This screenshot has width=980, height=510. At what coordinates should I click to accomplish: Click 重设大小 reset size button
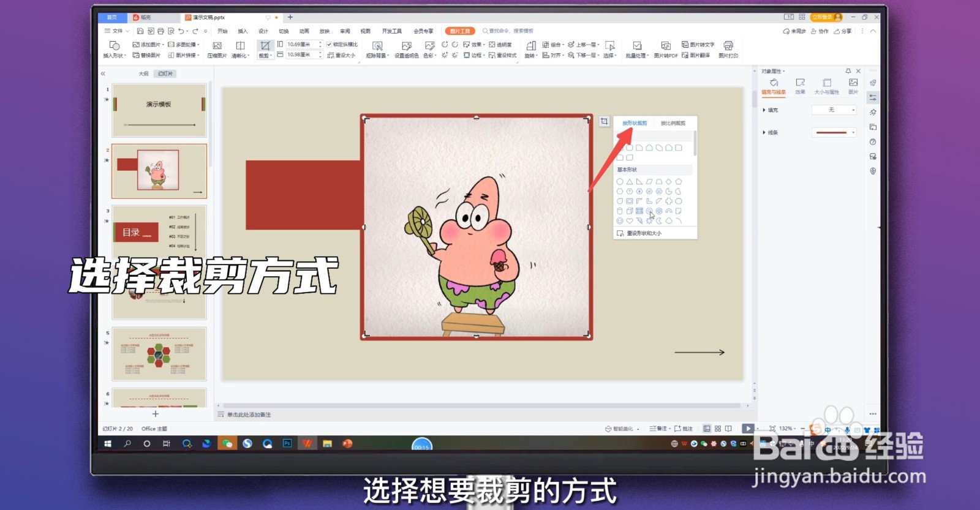341,55
